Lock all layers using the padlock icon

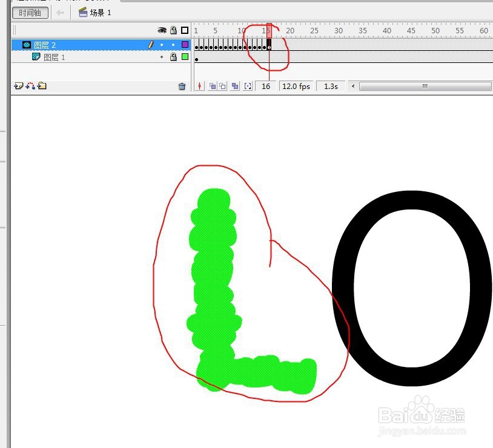[173, 30]
